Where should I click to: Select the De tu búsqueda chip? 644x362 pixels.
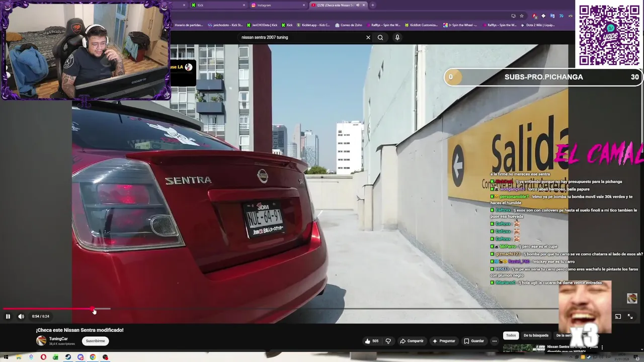click(536, 335)
